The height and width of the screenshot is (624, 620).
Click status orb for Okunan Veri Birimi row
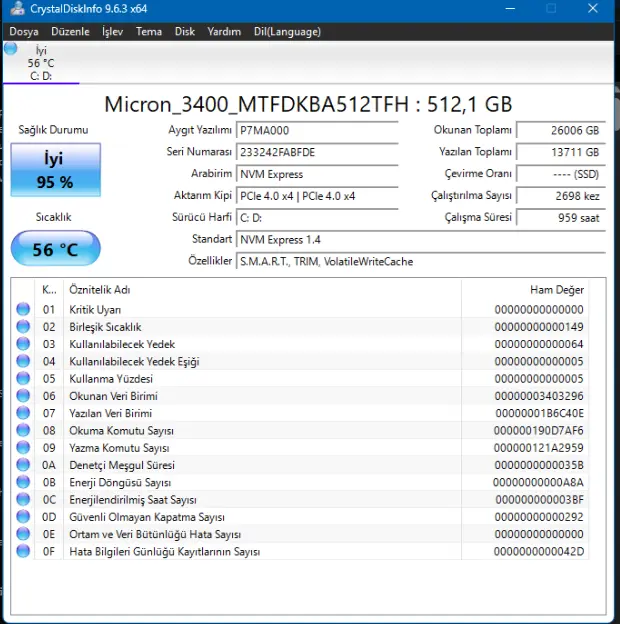click(x=23, y=396)
